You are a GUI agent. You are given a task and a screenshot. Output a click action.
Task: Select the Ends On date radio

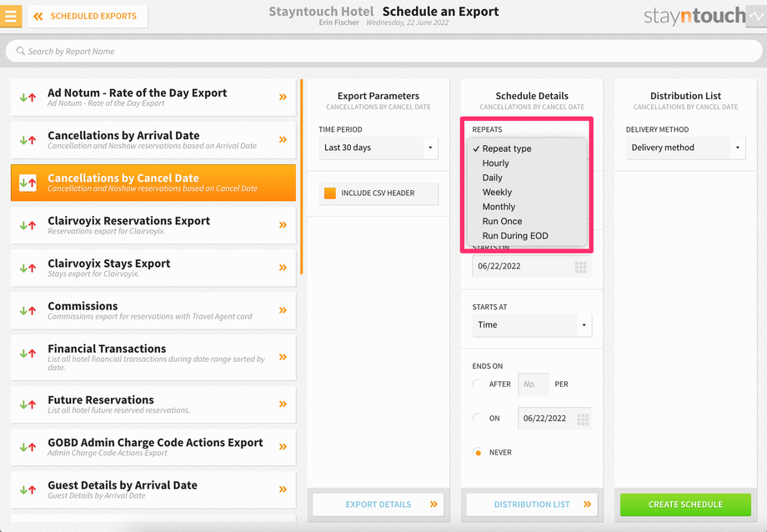pyautogui.click(x=478, y=419)
